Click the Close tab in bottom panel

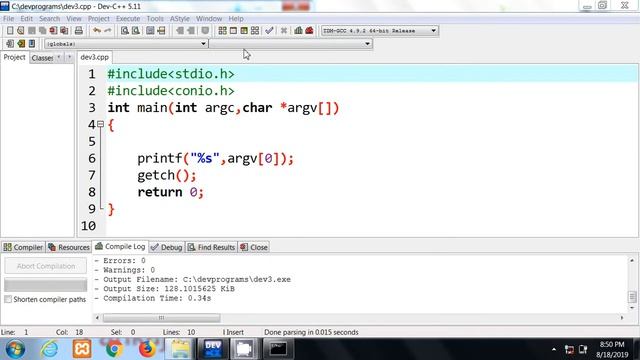(254, 247)
